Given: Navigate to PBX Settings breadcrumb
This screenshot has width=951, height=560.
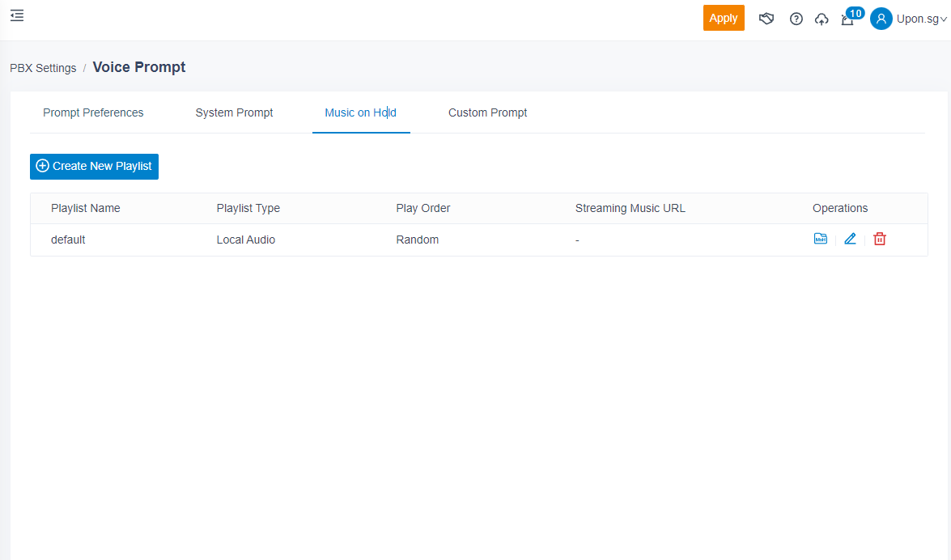Looking at the screenshot, I should tap(43, 68).
